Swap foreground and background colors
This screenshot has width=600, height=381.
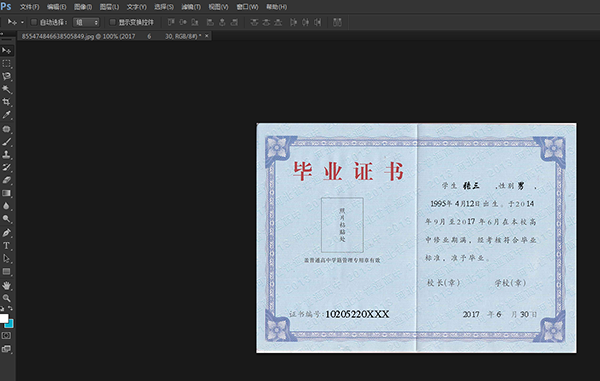[x=10, y=308]
